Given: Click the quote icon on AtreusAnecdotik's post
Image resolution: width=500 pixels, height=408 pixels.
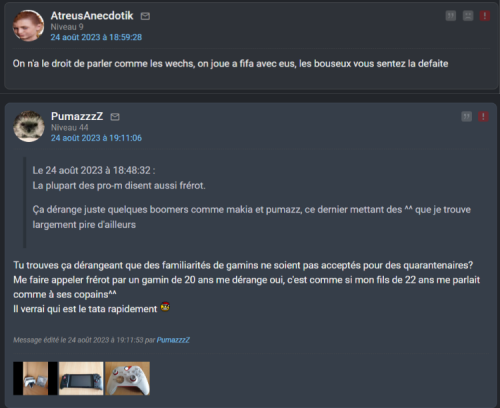Looking at the screenshot, I should coord(451,16).
